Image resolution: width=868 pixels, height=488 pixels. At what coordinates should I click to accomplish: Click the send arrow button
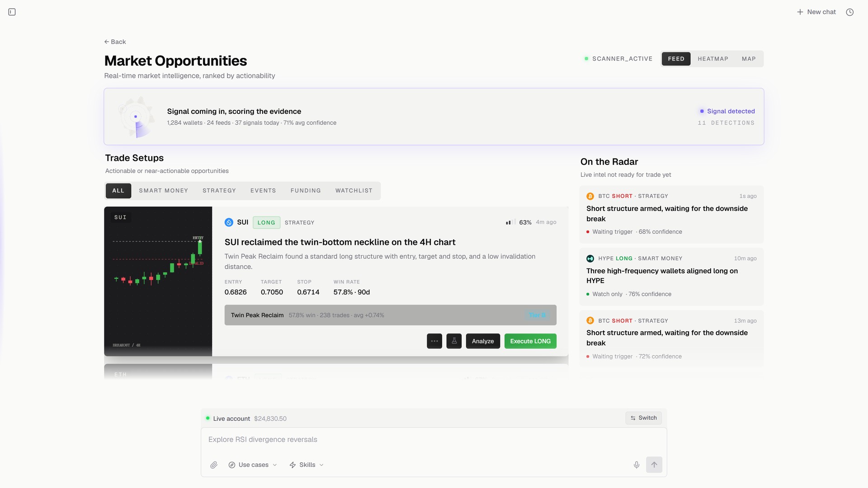tap(654, 465)
